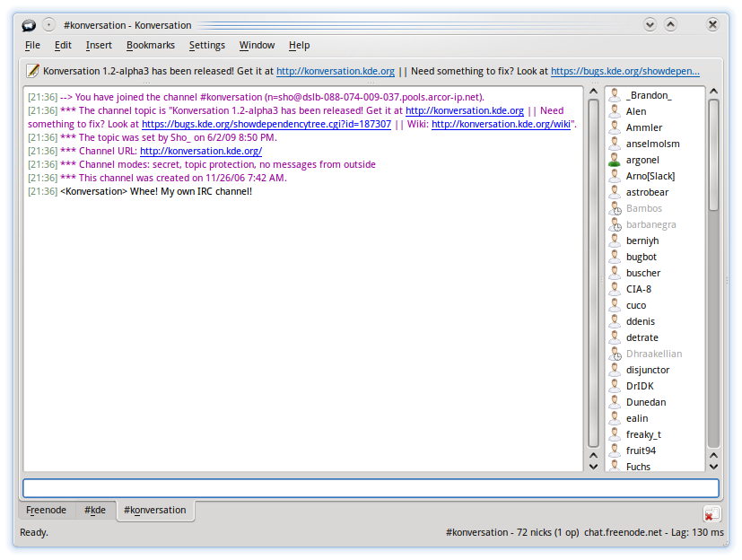
Task: Click the away icon beside Dhraakellian
Action: [615, 354]
